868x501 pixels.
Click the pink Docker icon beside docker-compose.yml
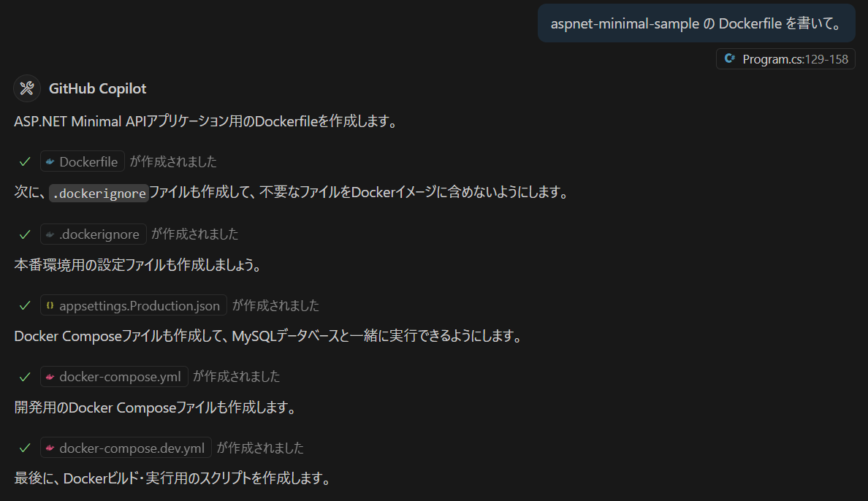[x=50, y=377]
